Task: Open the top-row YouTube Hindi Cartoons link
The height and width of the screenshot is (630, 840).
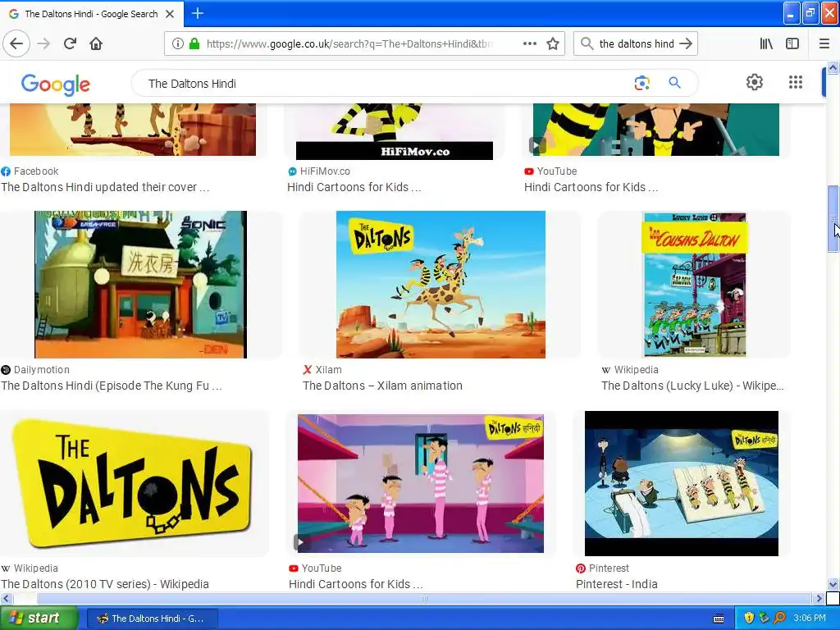Action: pos(591,187)
